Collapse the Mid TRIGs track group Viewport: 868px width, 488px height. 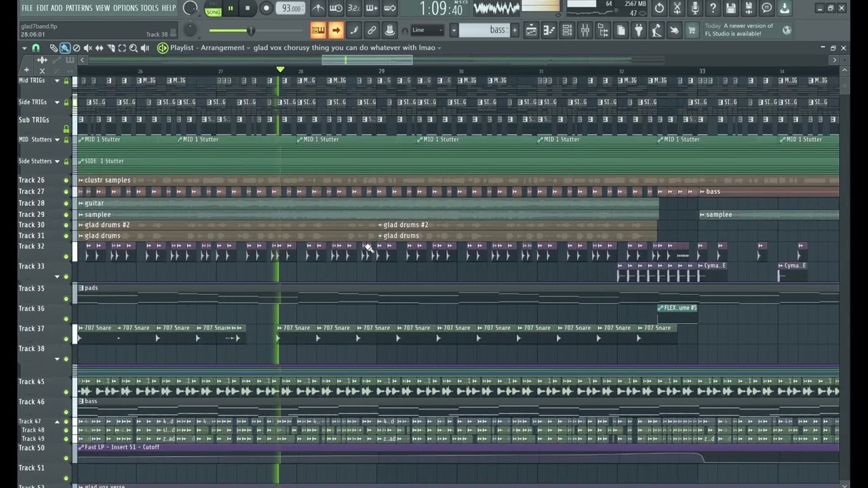click(58, 81)
